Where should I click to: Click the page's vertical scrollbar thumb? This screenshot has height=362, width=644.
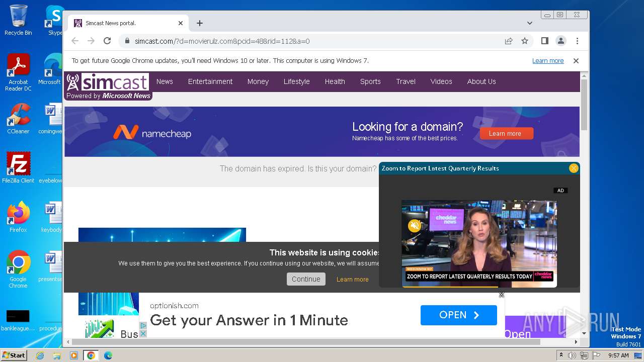pyautogui.click(x=584, y=105)
